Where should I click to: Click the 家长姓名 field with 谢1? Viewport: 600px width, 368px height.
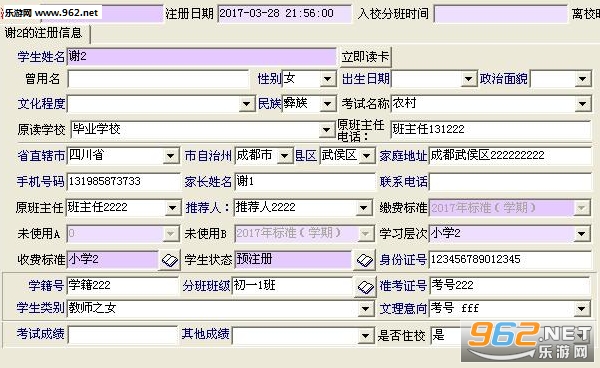coord(305,182)
